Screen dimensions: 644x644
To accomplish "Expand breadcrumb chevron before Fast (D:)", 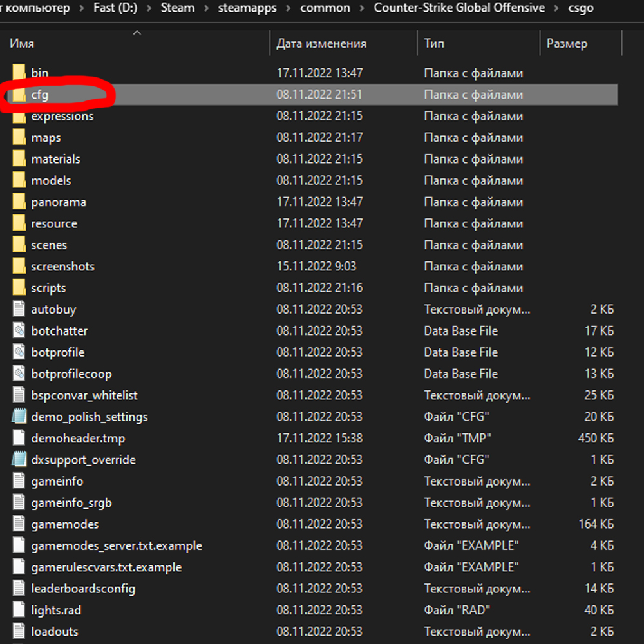I will tap(82, 8).
